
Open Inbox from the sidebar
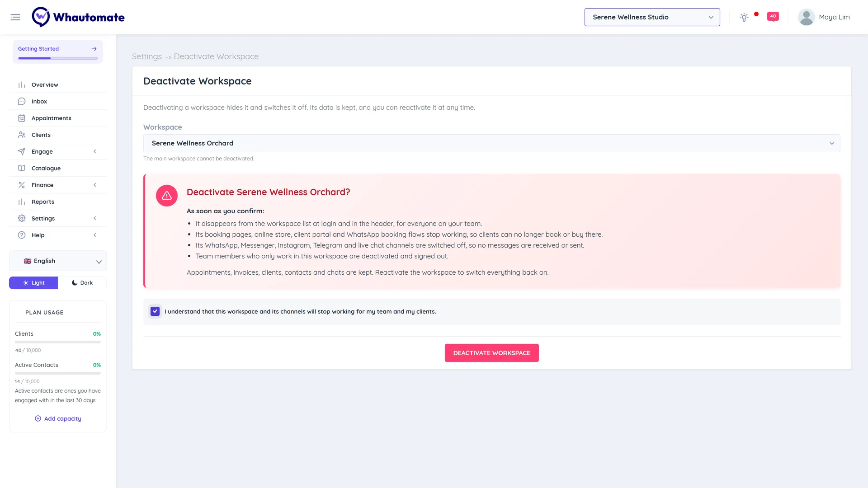click(x=58, y=102)
